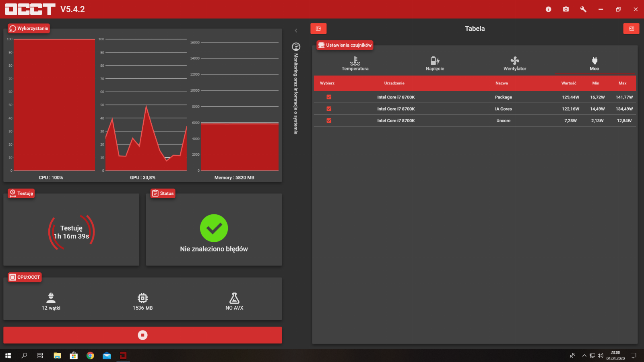The width and height of the screenshot is (644, 362).
Task: Click left red layout button beside Tabela
Action: pos(318,29)
